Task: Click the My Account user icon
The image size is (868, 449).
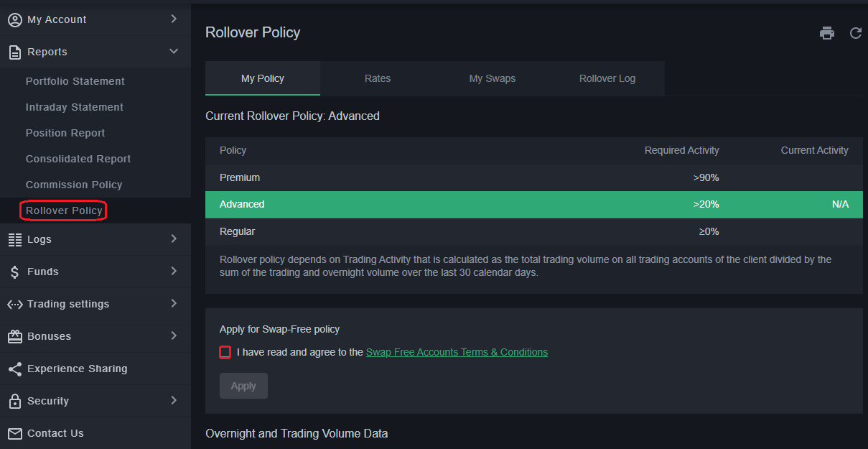Action: (x=14, y=20)
